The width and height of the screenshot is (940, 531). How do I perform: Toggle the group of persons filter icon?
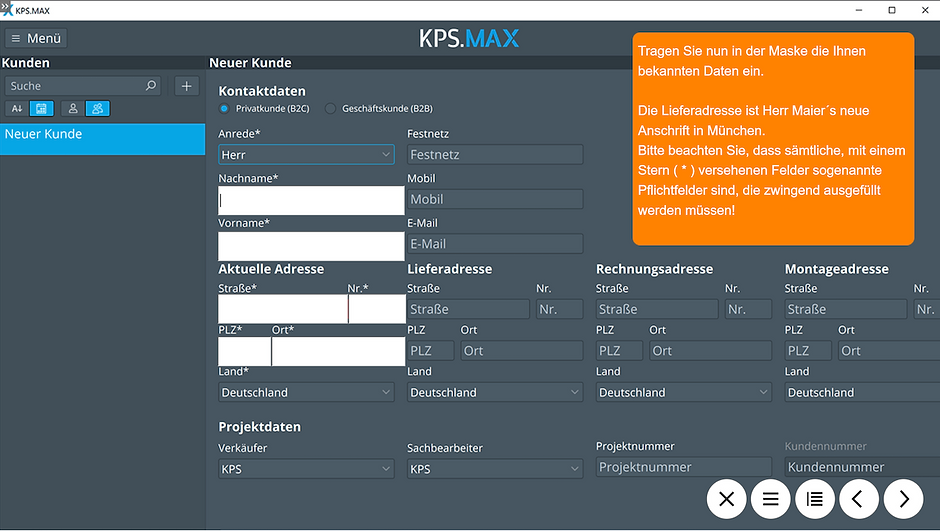[98, 108]
